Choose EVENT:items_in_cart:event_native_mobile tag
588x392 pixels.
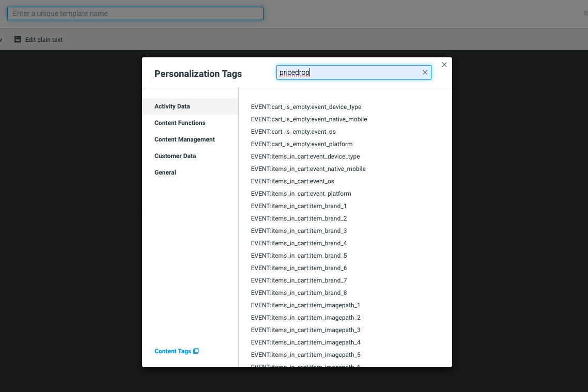tap(308, 169)
